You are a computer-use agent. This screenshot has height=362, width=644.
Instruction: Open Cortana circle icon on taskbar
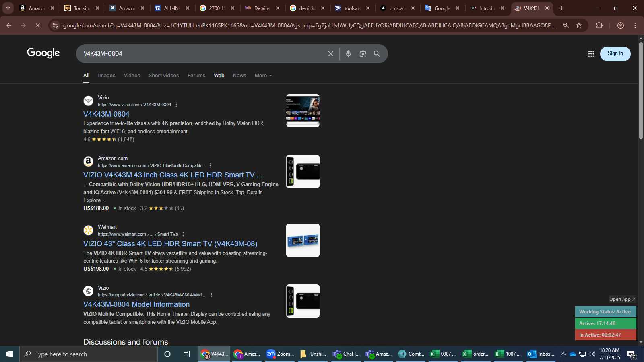pyautogui.click(x=167, y=354)
